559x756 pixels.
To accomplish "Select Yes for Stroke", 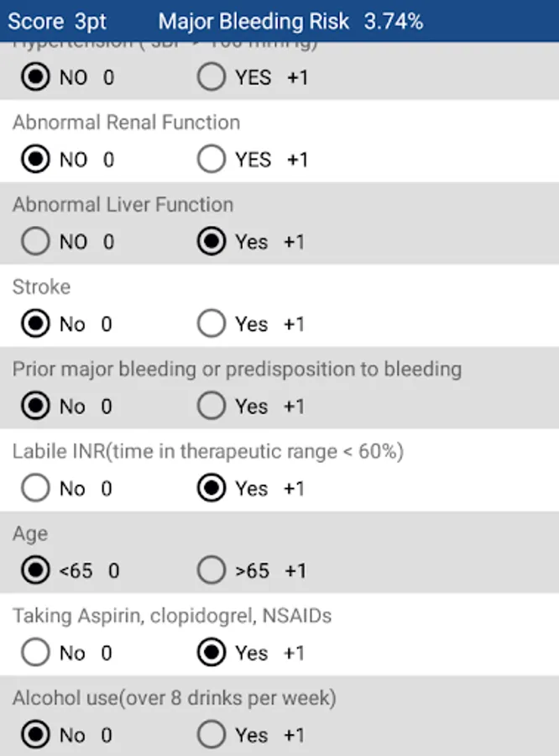I will pyautogui.click(x=212, y=324).
